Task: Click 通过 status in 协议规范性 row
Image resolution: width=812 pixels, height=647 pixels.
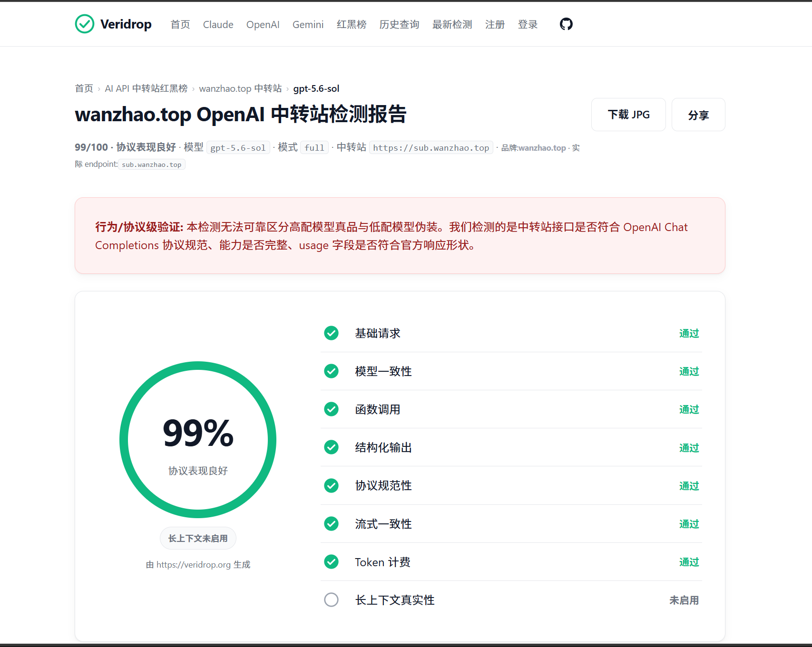Action: pyautogui.click(x=689, y=486)
